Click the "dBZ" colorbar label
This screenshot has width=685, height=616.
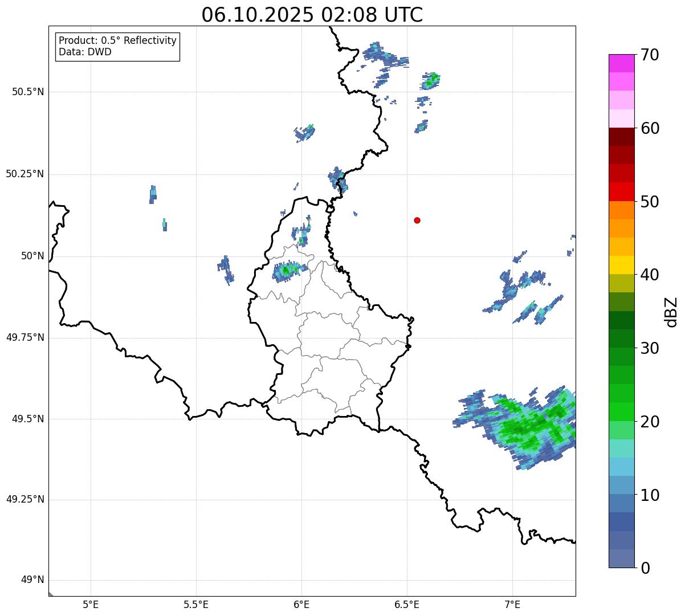[x=671, y=312]
